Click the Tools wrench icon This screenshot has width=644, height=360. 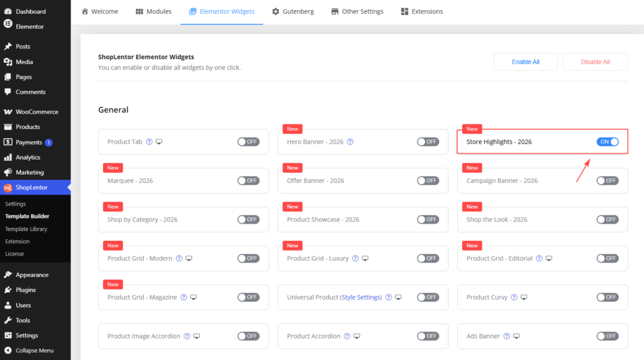8,320
